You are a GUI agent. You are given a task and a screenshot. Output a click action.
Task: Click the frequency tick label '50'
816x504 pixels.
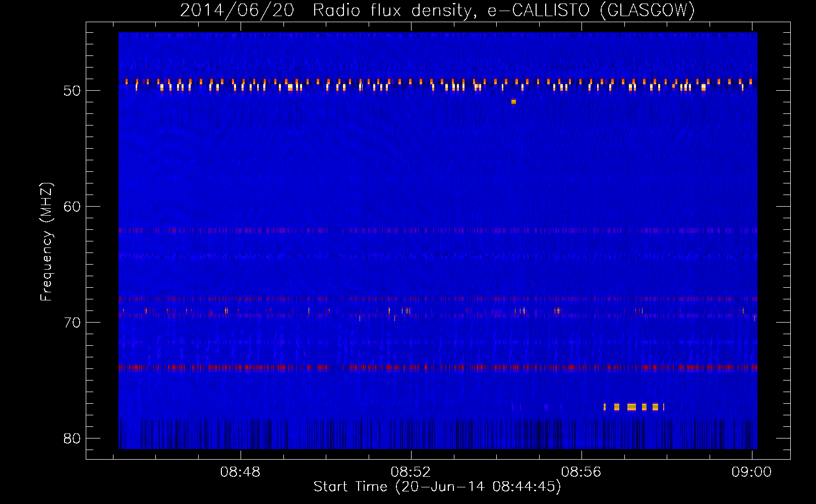(x=72, y=91)
